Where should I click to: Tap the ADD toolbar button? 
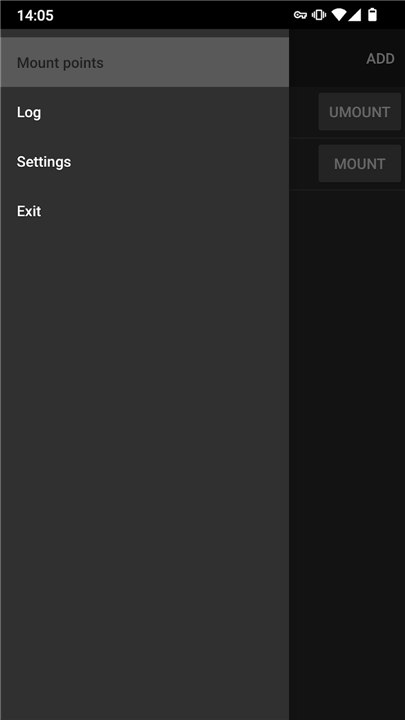pyautogui.click(x=380, y=59)
